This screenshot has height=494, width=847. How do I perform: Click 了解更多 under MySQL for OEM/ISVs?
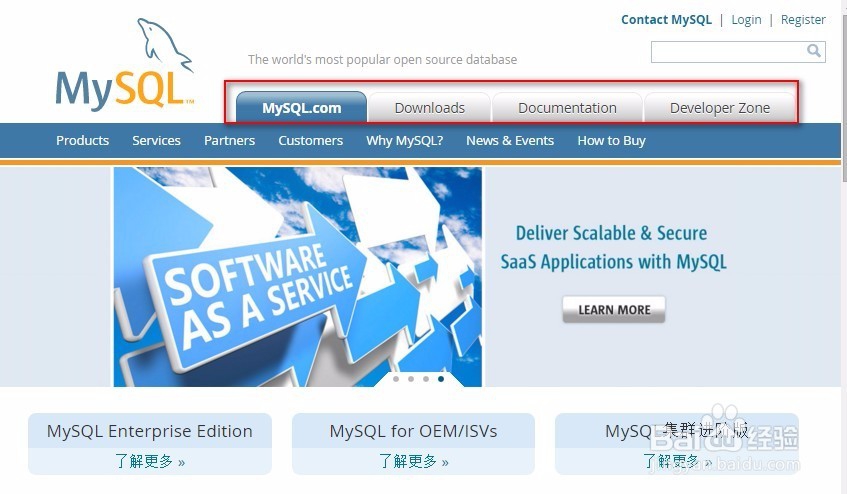point(413,462)
